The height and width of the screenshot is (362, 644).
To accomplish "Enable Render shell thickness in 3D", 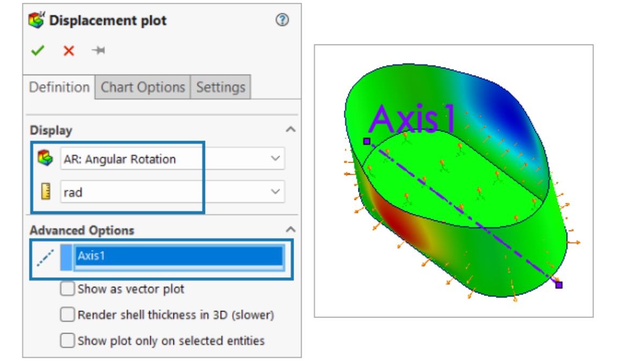I will [68, 315].
